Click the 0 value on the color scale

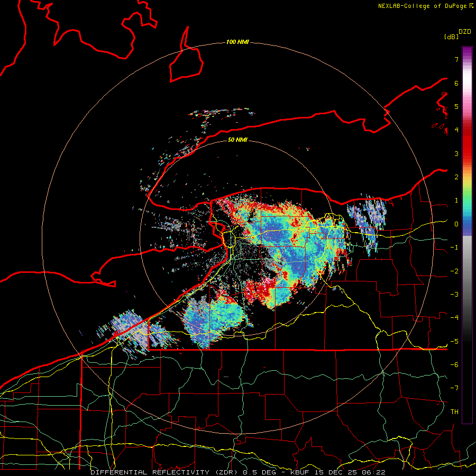[x=456, y=224]
